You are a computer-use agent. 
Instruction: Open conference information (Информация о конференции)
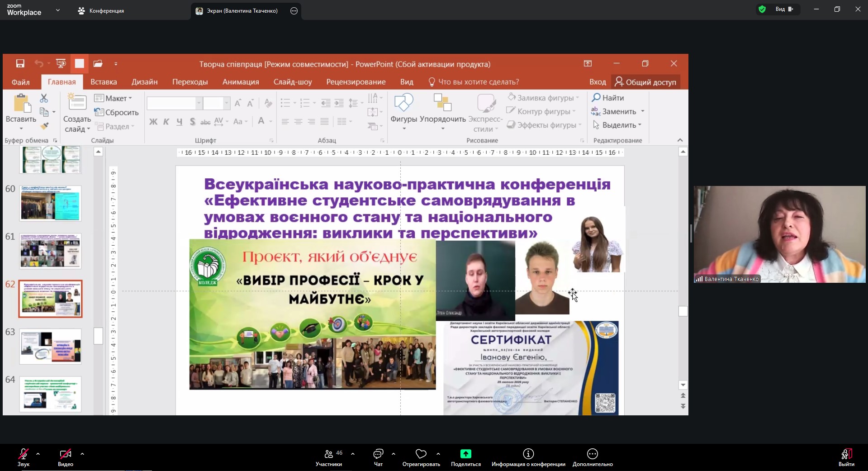(x=528, y=454)
